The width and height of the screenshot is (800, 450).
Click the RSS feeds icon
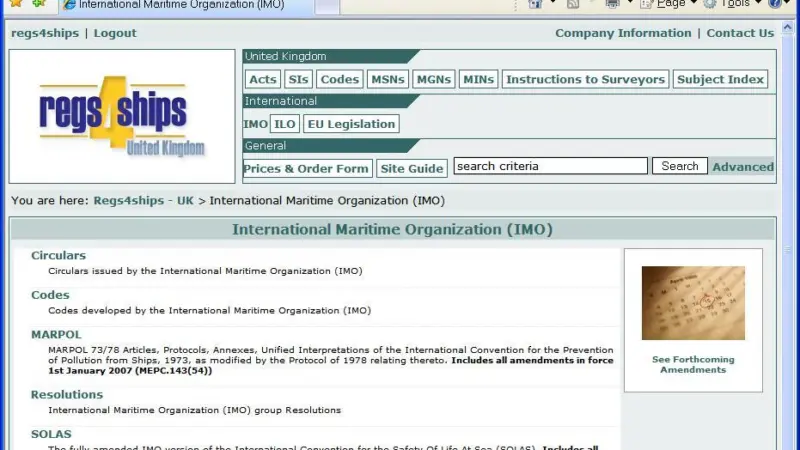pos(573,4)
